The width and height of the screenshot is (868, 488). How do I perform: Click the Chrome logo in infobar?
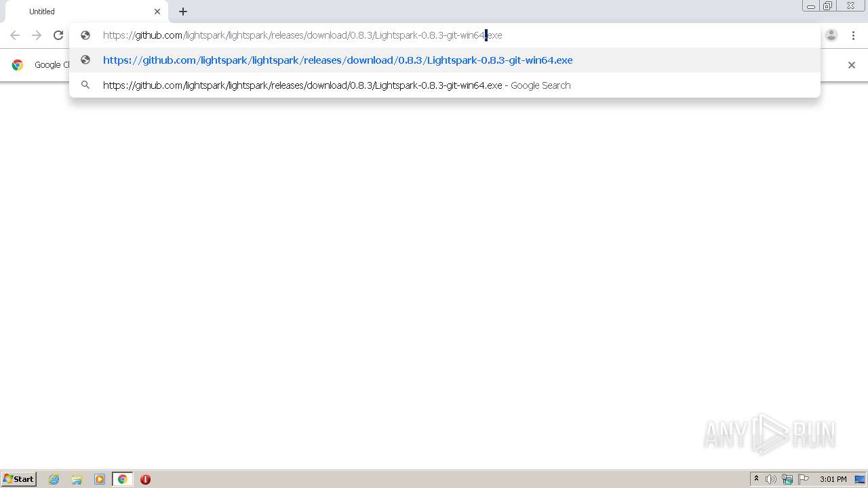tap(18, 65)
